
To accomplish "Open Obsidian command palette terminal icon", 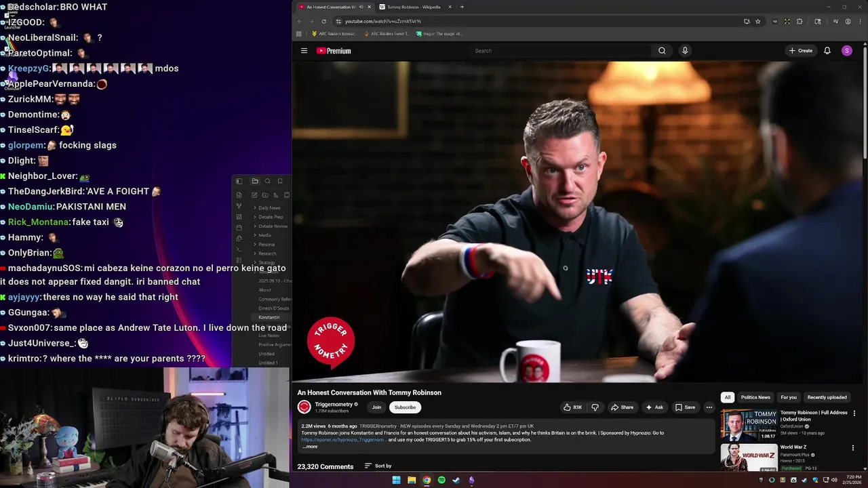I will [239, 249].
